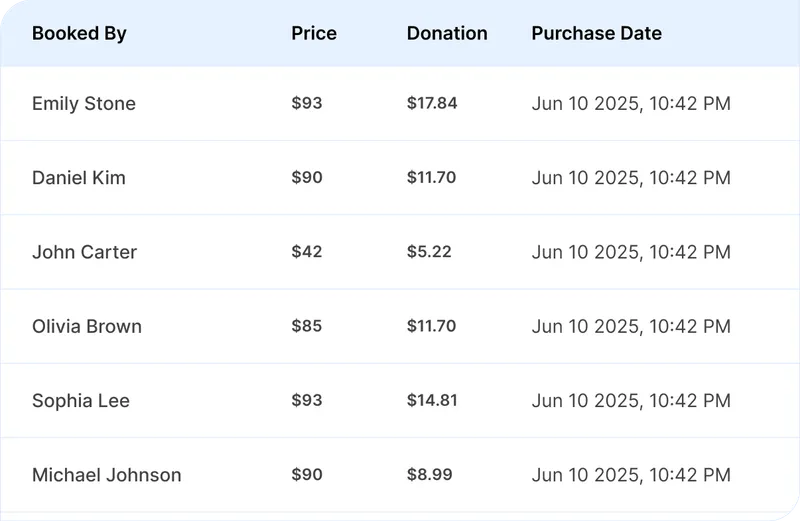This screenshot has height=521, width=800.
Task: Open Olivia Brown's booking entry
Action: pos(87,326)
